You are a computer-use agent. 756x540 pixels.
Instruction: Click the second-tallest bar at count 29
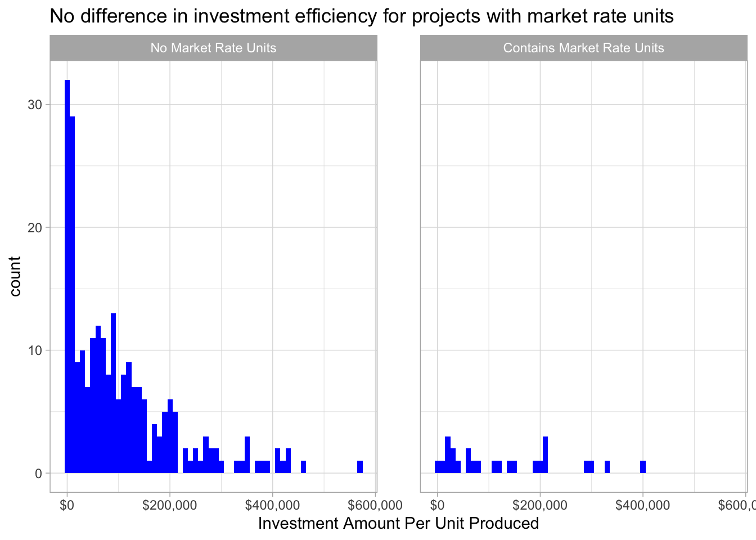[x=72, y=295]
